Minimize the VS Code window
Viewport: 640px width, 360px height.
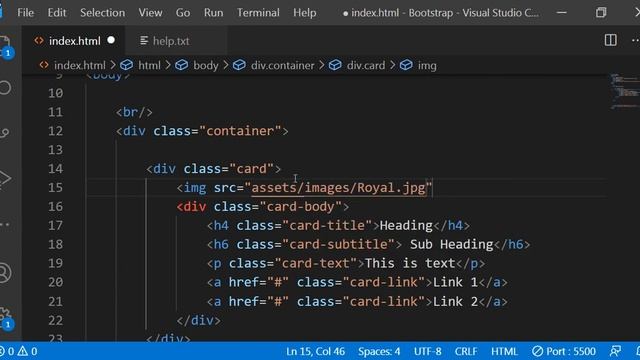(x=562, y=13)
